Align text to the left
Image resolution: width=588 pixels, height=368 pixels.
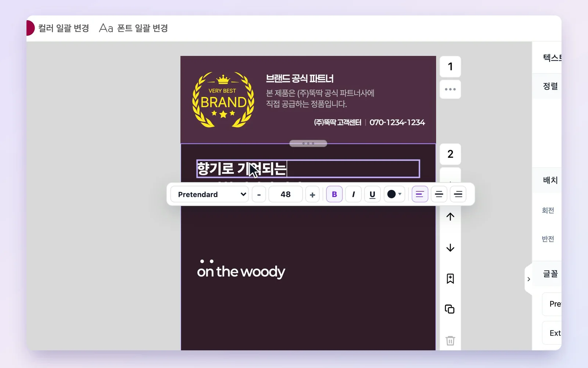tap(420, 194)
